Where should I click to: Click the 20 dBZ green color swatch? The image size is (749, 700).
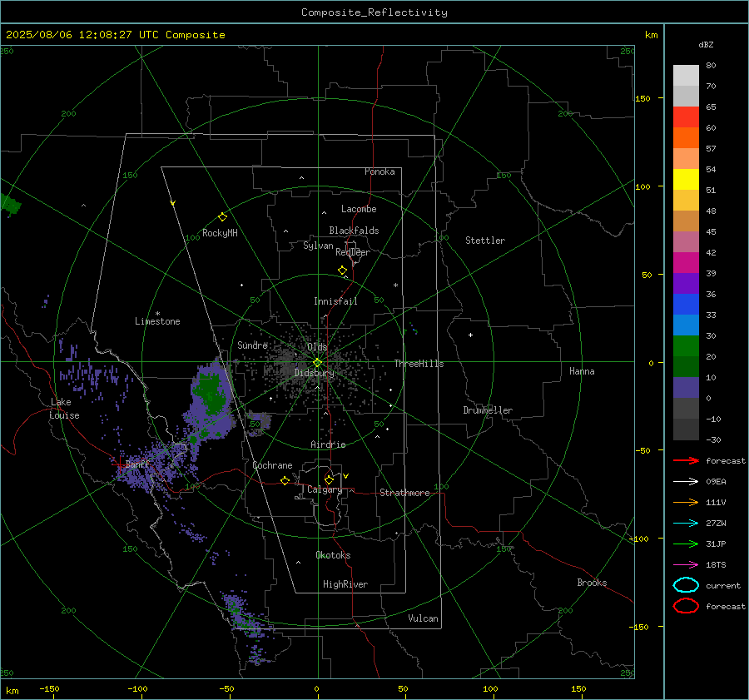(x=686, y=346)
